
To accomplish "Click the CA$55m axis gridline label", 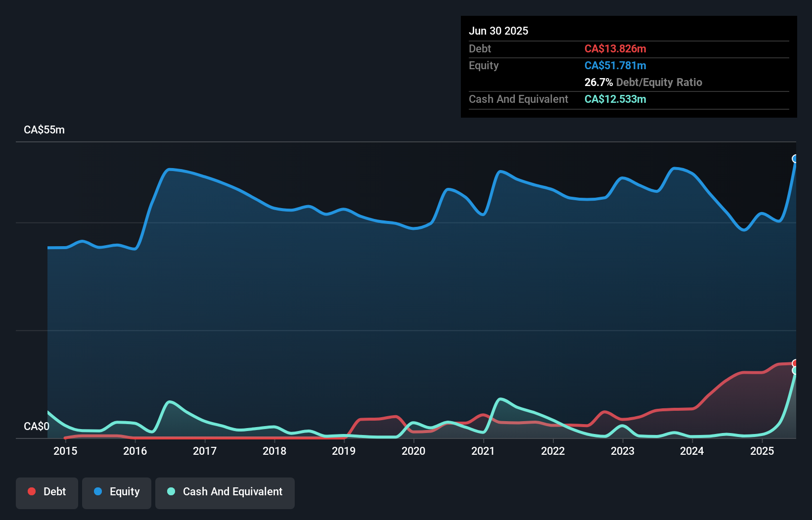I will [44, 130].
